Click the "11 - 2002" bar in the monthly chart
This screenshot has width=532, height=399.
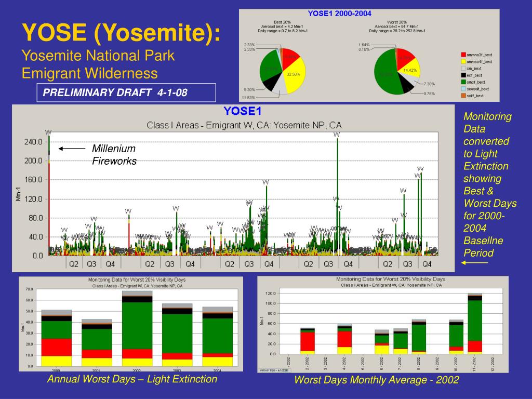click(475, 324)
